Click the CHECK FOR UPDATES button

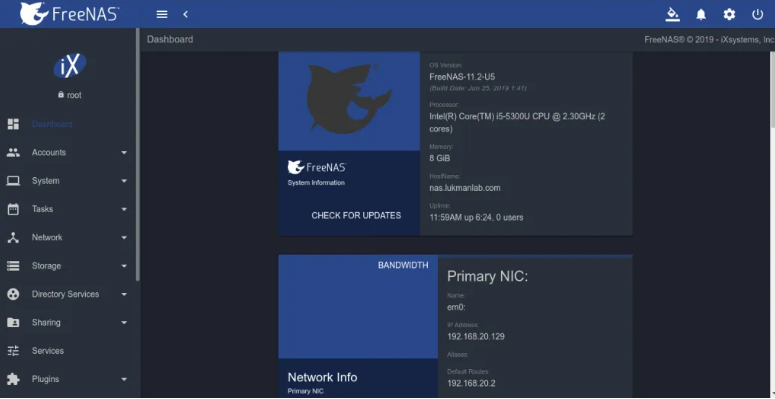click(x=356, y=216)
